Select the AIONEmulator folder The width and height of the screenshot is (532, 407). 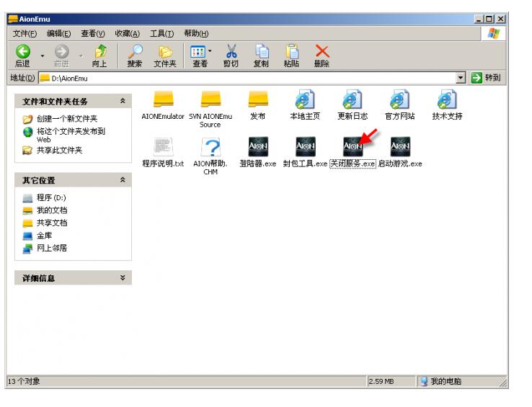(163, 105)
